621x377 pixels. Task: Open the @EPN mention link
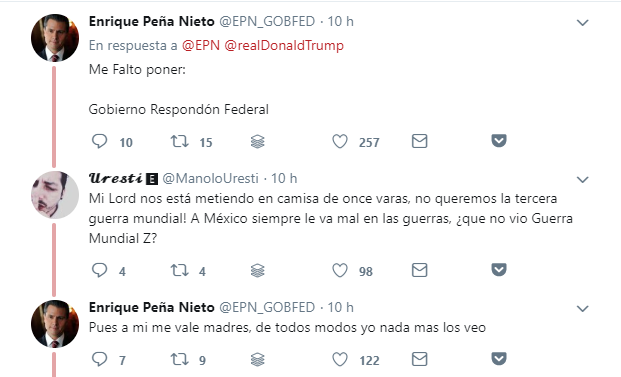coord(201,45)
